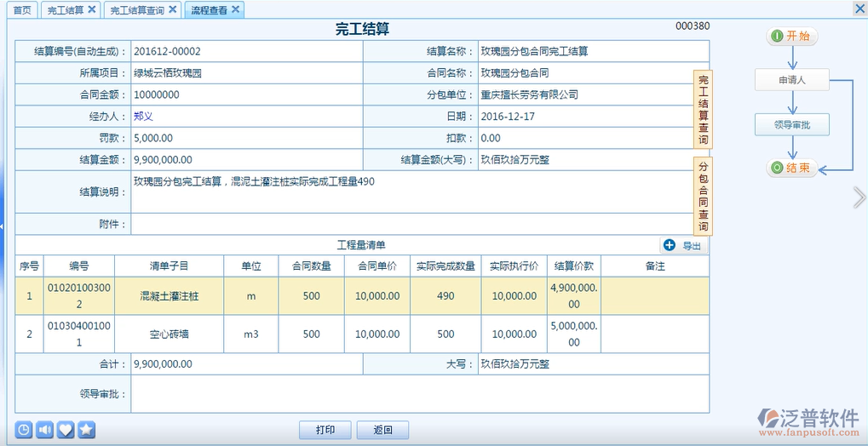Click settlement number 201612-00002
868x446 pixels.
pyautogui.click(x=167, y=51)
